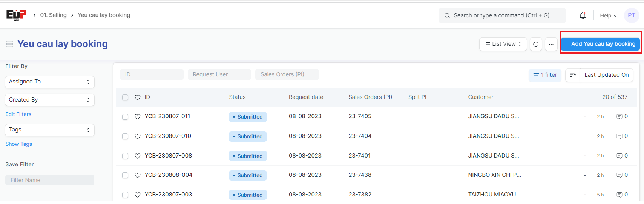This screenshot has width=644, height=204.
Task: Toggle sort direction icon beside Last Updated On
Action: tap(573, 75)
